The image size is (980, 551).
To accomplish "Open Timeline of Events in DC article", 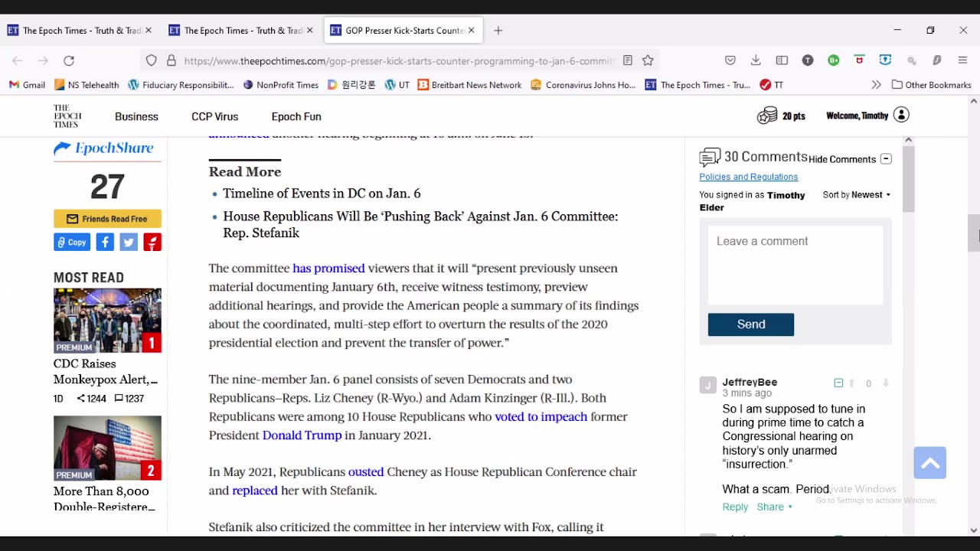I will click(322, 194).
